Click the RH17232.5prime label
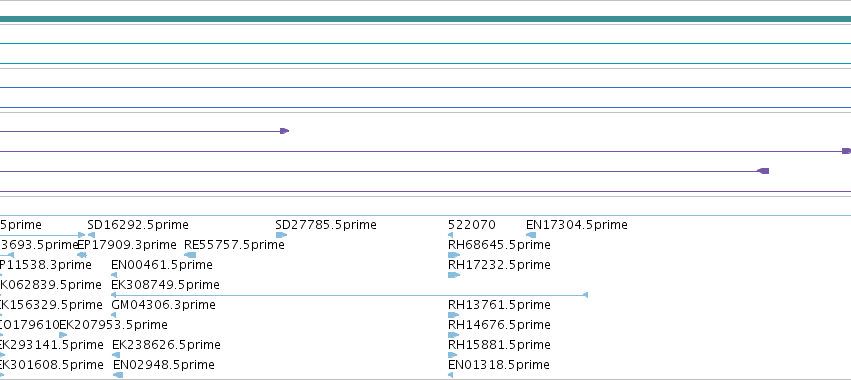 tap(499, 265)
